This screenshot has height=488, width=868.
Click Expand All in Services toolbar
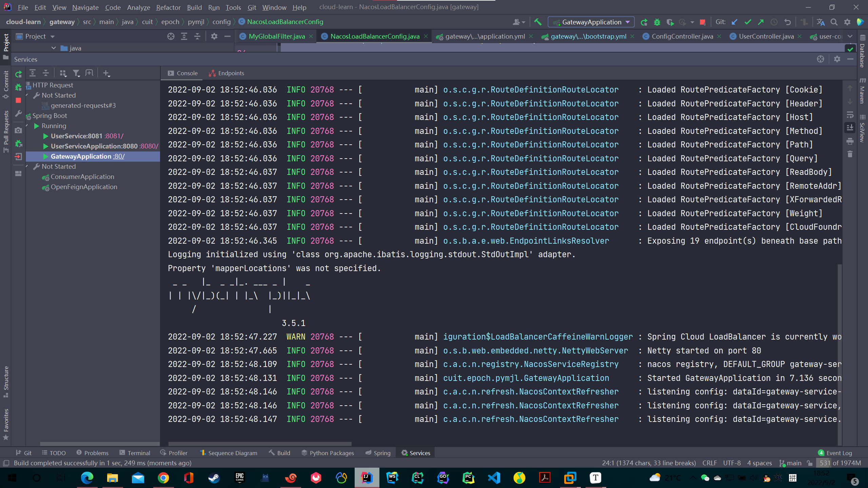pos(33,73)
